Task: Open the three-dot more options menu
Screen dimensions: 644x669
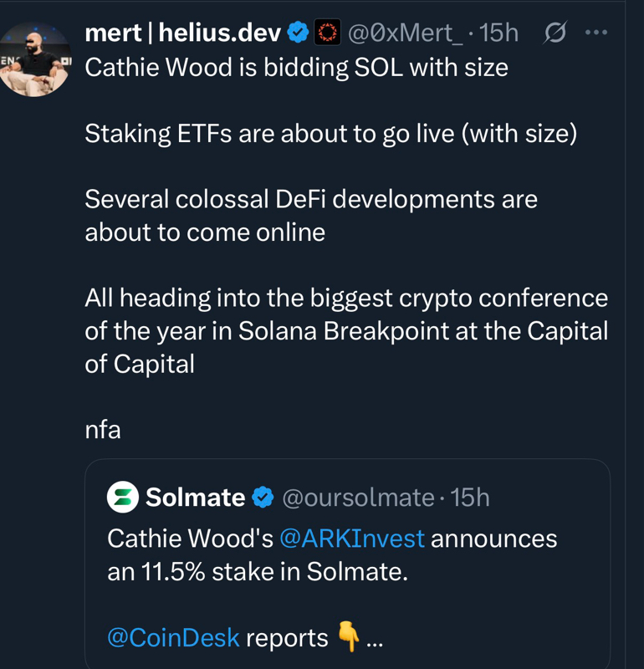Action: click(596, 33)
